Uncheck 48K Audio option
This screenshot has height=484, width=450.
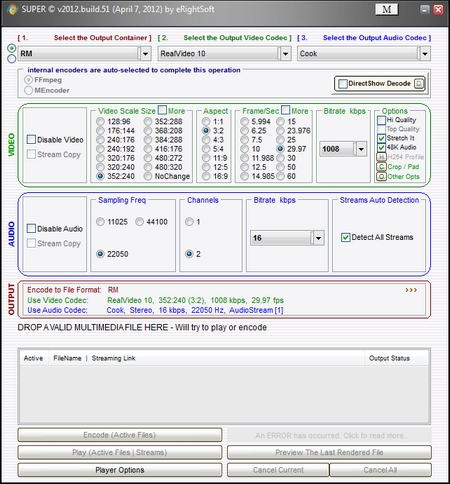click(381, 147)
